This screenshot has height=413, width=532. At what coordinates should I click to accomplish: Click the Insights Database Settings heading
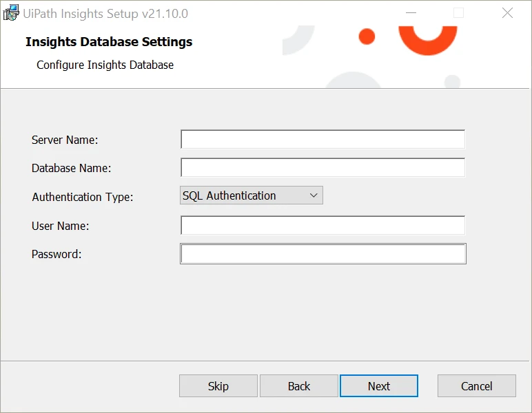click(x=109, y=42)
